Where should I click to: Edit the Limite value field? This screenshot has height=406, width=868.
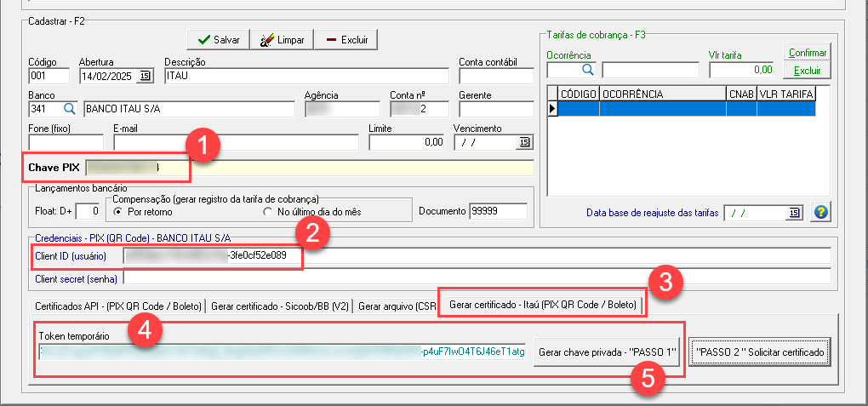[407, 142]
